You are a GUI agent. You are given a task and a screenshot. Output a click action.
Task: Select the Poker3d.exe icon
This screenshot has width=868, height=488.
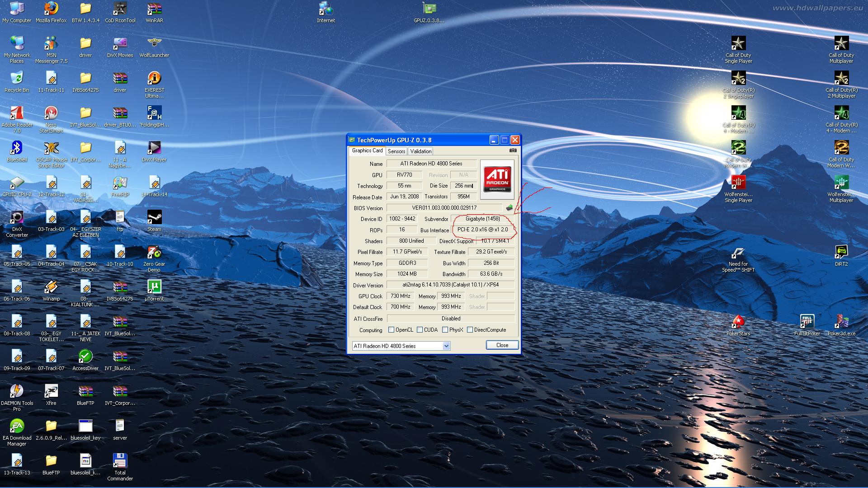(x=841, y=325)
